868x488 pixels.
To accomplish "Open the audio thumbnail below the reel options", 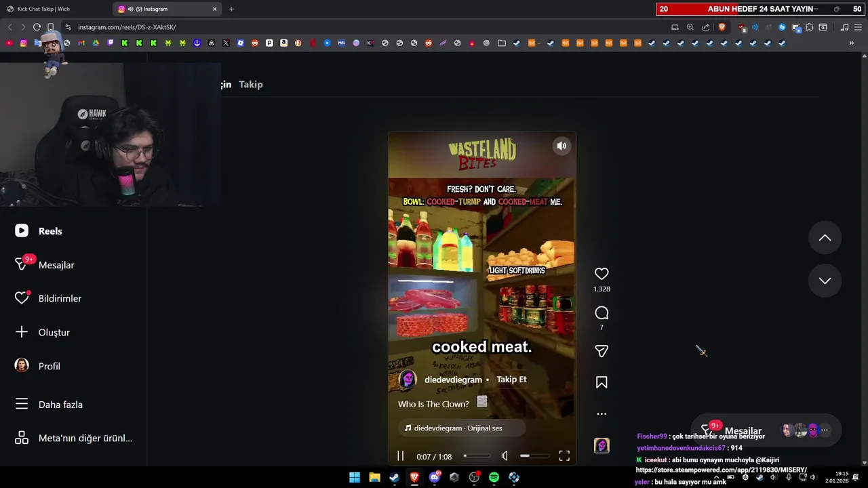I will [x=601, y=445].
